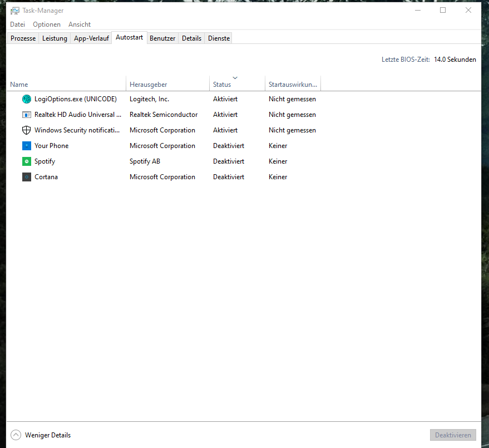The width and height of the screenshot is (489, 448).
Task: Select the Windows Security notification entry name
Action: (x=77, y=130)
